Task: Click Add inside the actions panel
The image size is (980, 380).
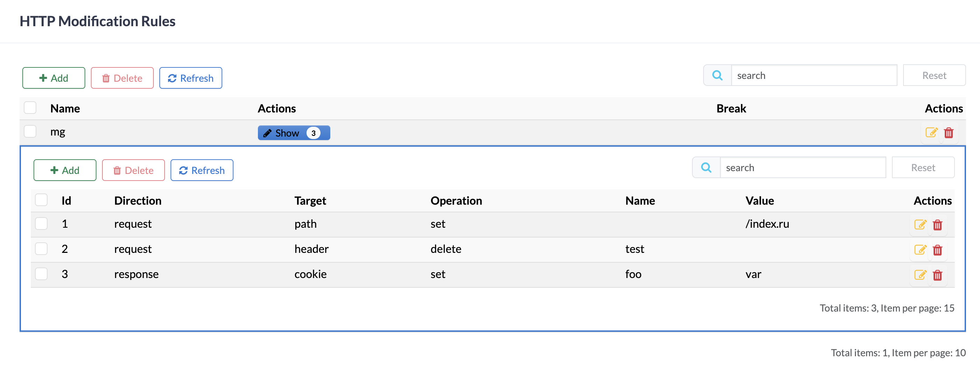Action: (x=65, y=170)
